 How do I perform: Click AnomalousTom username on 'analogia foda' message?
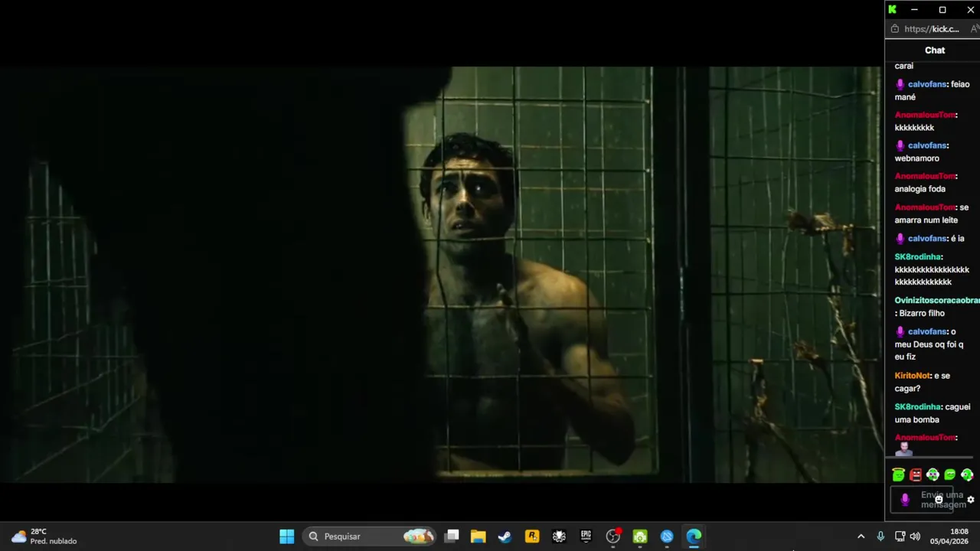pyautogui.click(x=925, y=176)
